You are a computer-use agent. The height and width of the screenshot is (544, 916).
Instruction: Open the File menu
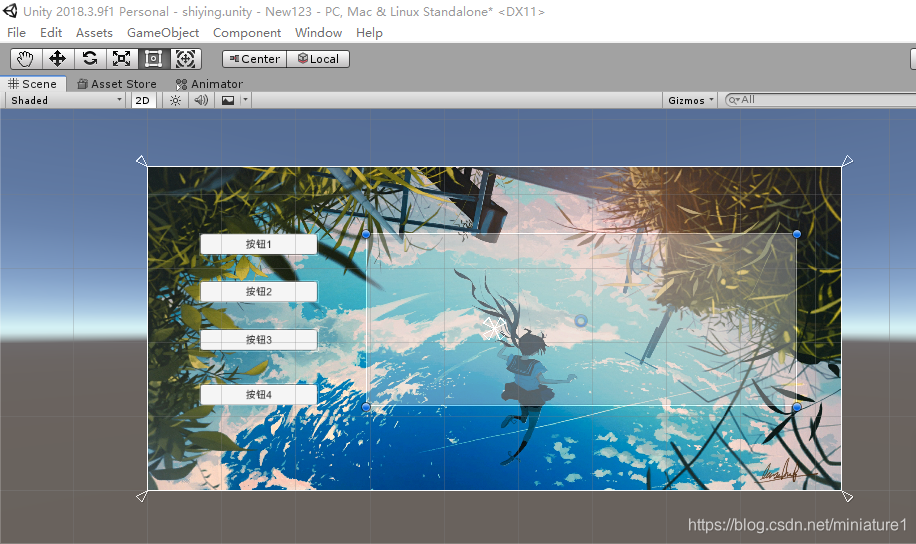[16, 33]
